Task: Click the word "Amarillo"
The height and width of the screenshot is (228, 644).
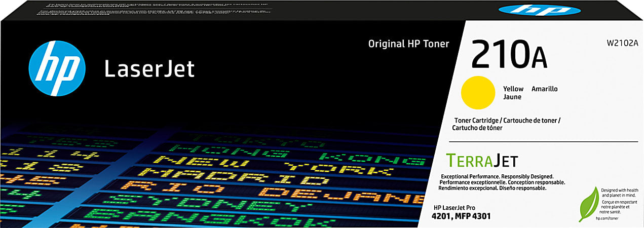Action: coord(545,89)
